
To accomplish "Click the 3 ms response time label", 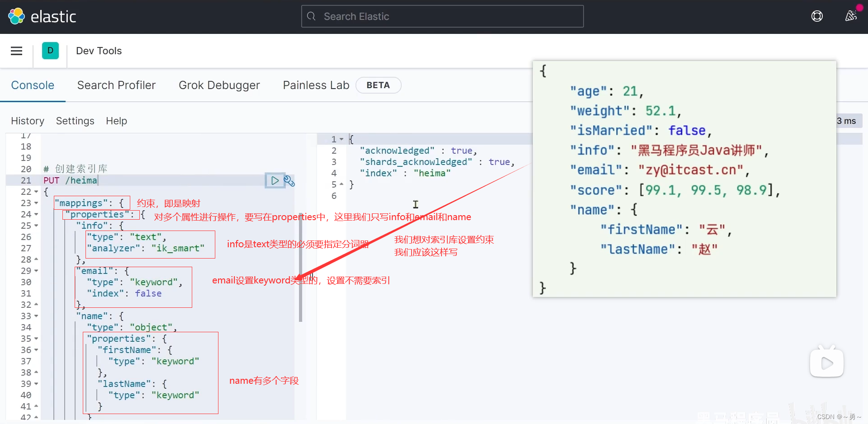I will coord(846,121).
